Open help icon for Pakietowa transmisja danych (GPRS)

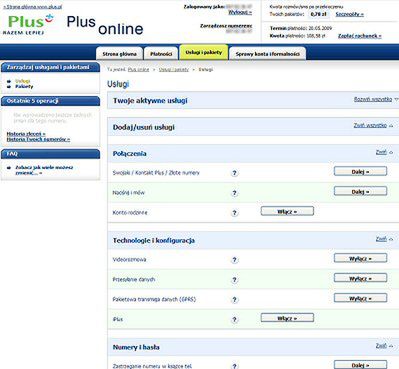(235, 300)
